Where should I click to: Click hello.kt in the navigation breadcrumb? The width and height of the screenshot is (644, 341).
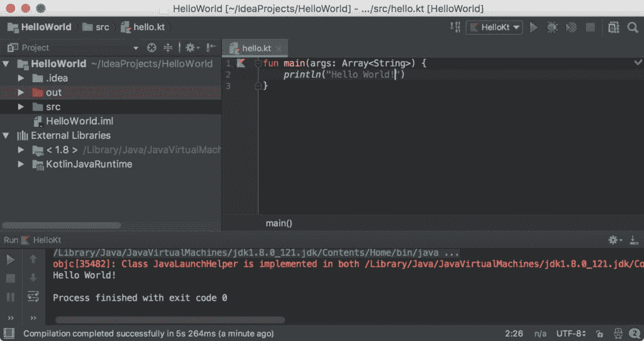coord(143,28)
